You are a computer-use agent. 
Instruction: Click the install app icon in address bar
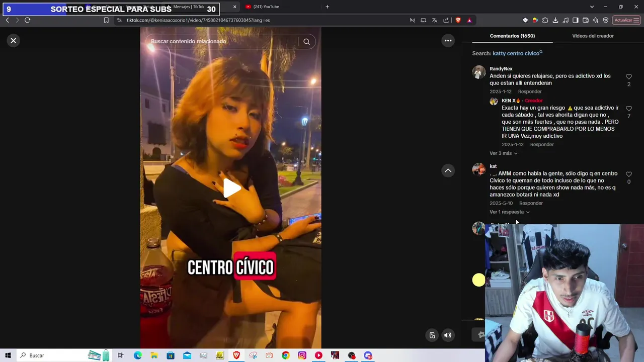tap(423, 20)
